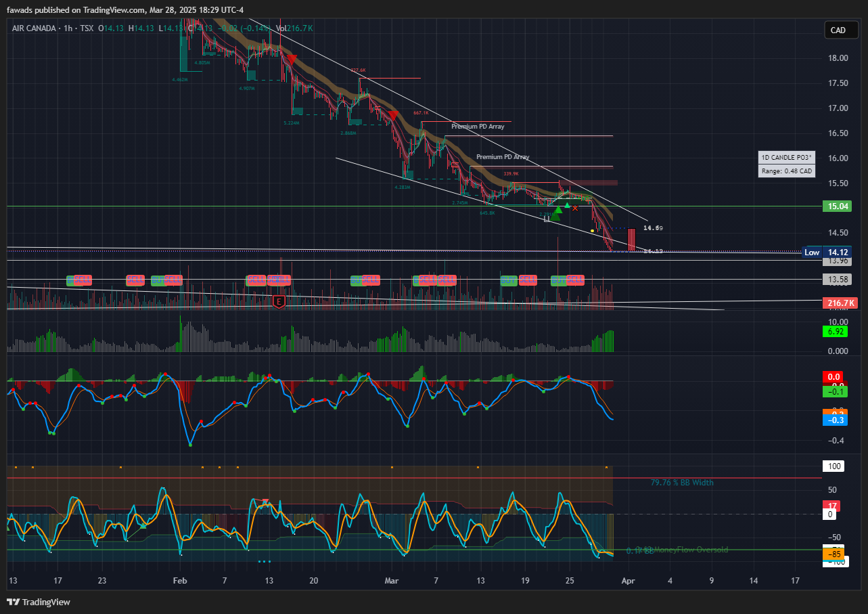Click the earnings E marker on the chart

click(x=278, y=301)
